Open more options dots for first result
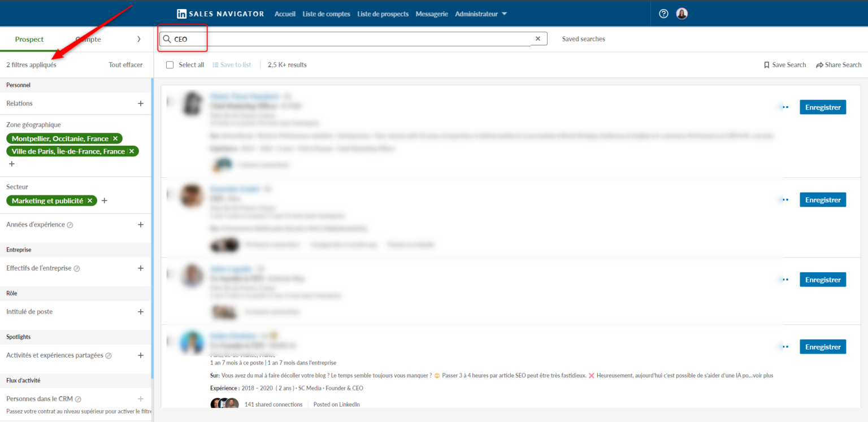Screen dimensions: 868x422 (784, 107)
